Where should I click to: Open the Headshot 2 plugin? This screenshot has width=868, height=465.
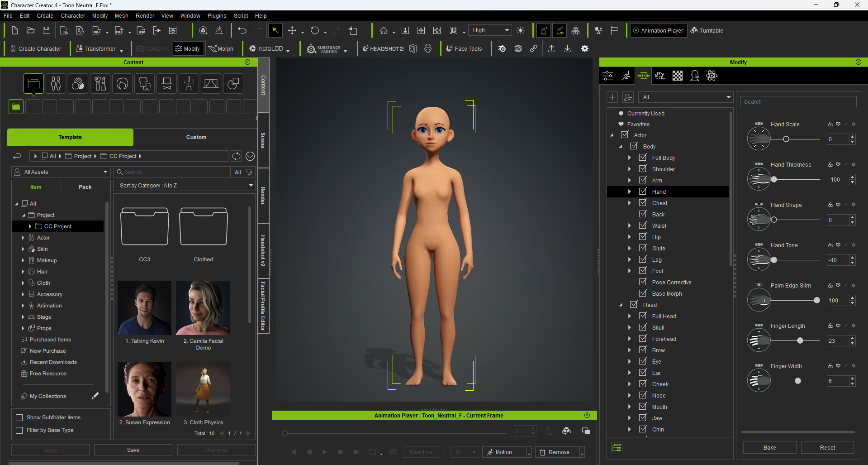click(x=383, y=48)
